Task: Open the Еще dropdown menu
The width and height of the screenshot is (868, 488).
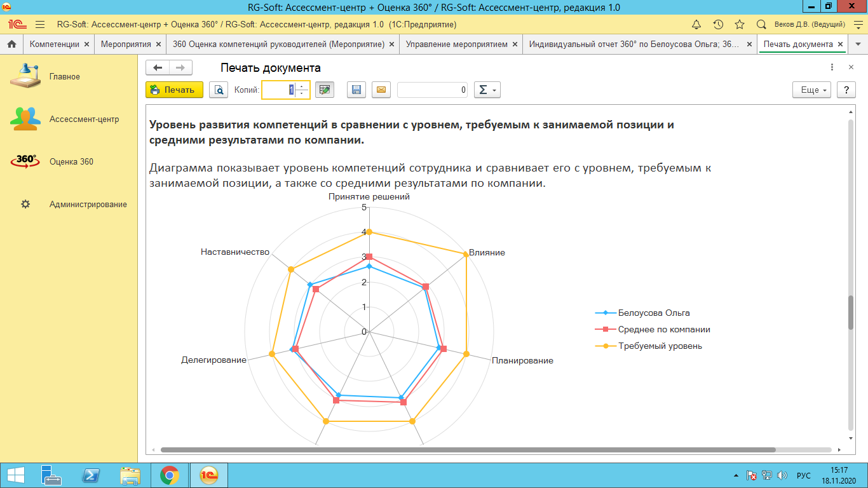Action: [812, 90]
